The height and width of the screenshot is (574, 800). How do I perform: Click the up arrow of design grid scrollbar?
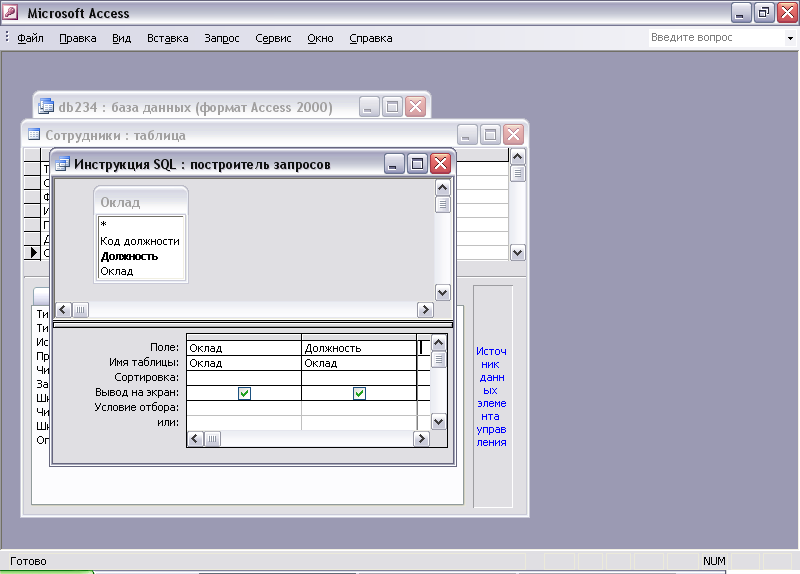pyautogui.click(x=439, y=343)
